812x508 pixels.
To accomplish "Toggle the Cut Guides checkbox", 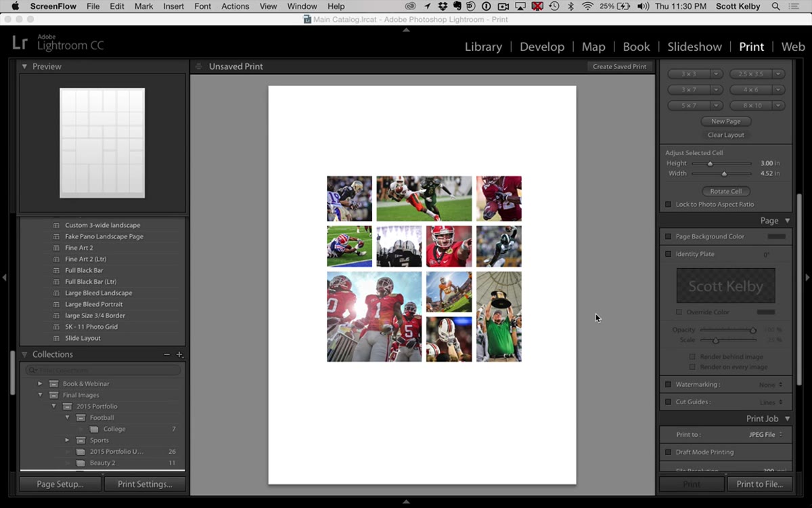I will (669, 402).
